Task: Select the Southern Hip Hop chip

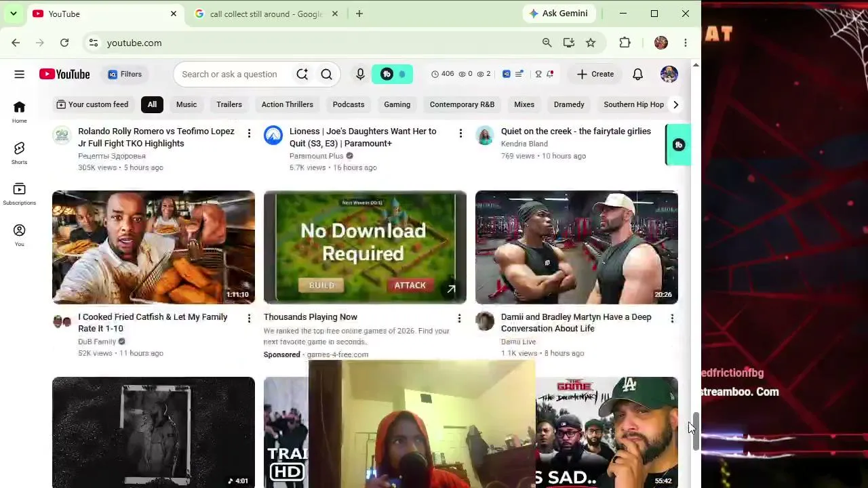Action: tap(633, 104)
